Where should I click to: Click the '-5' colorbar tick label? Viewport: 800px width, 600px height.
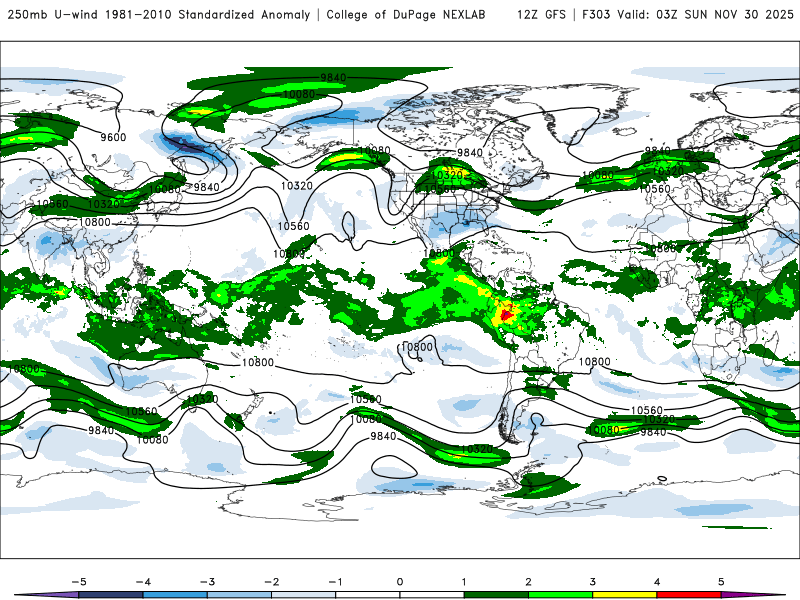coord(79,582)
